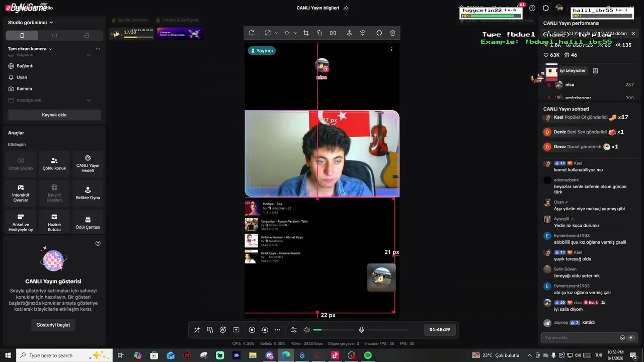
Task: Adjust the microphone volume slider
Action: click(x=388, y=330)
